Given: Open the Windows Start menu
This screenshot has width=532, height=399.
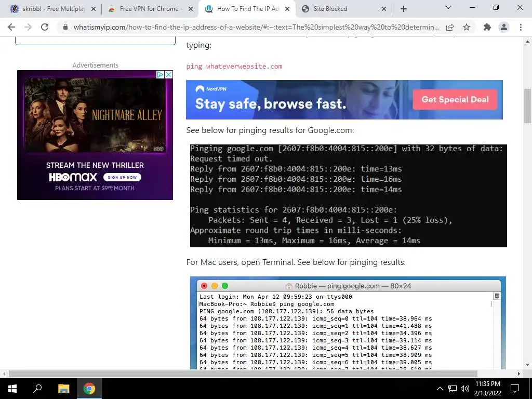Looking at the screenshot, I should coord(12,389).
